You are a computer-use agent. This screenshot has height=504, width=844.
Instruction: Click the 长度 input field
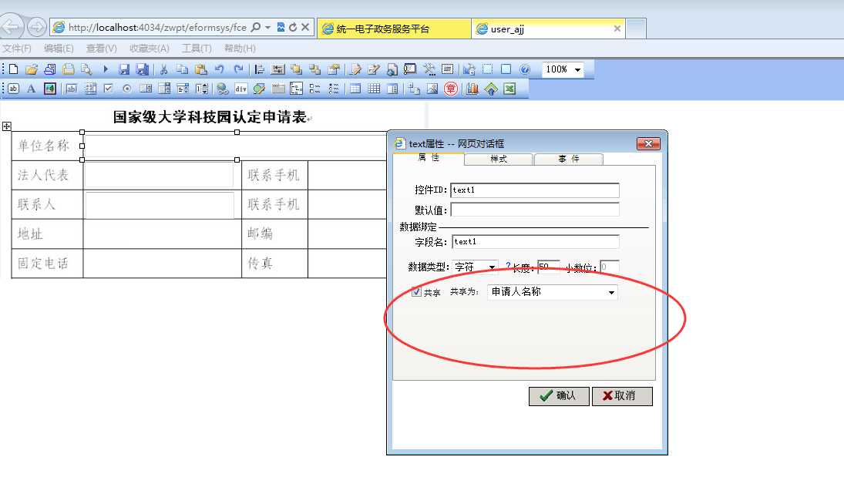coord(549,267)
